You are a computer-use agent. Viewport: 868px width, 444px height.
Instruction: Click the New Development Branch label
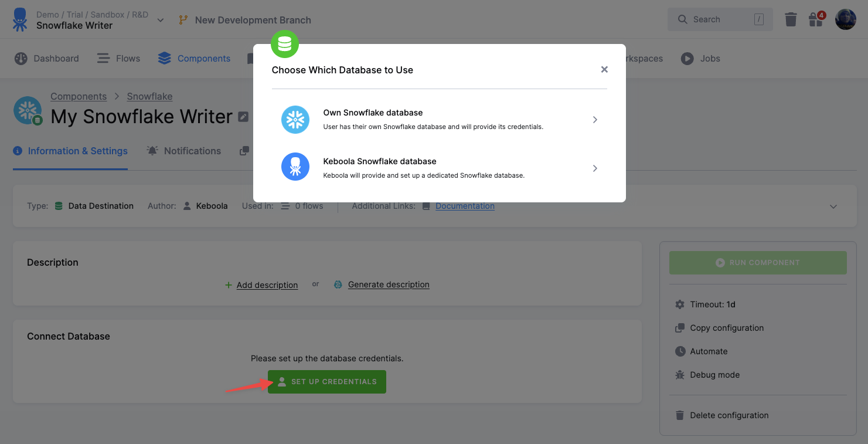(x=253, y=20)
